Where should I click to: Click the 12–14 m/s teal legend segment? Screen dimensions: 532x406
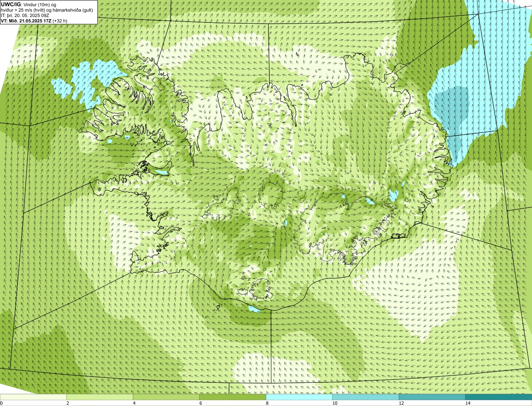click(432, 397)
